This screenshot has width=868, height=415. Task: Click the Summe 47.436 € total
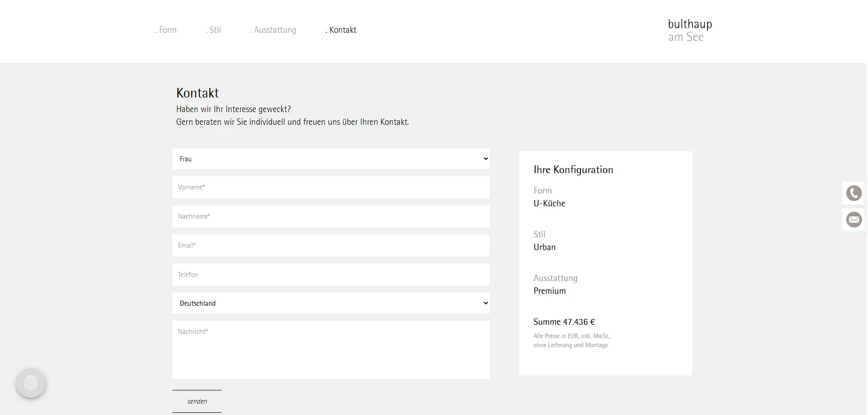point(564,322)
